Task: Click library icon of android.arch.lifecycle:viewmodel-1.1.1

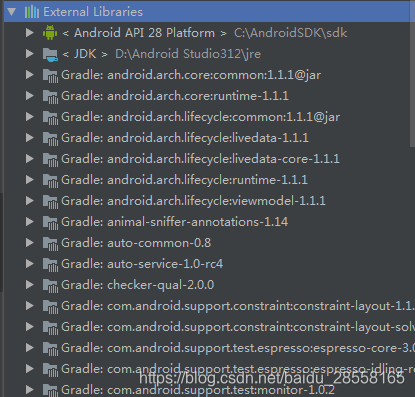Action: (50, 202)
